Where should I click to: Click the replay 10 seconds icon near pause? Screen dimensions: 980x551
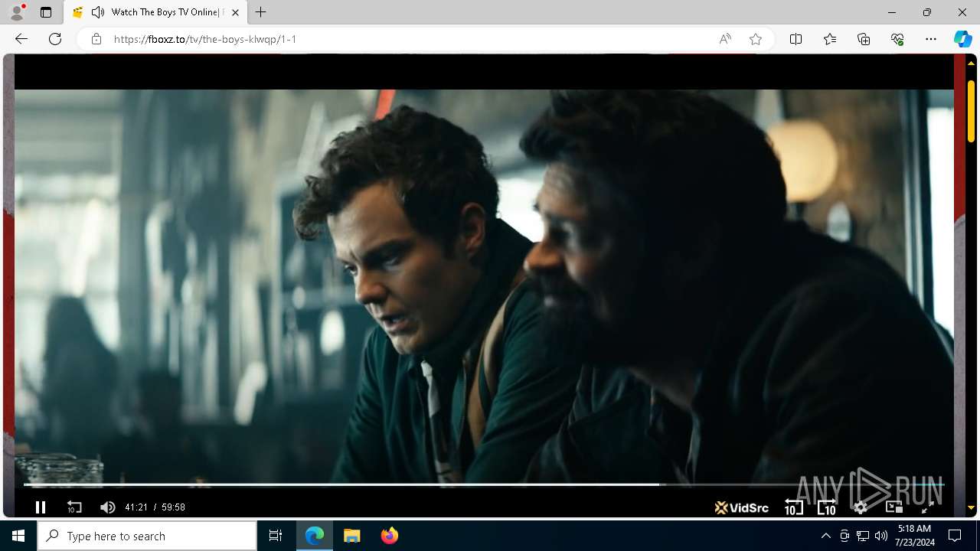[74, 507]
